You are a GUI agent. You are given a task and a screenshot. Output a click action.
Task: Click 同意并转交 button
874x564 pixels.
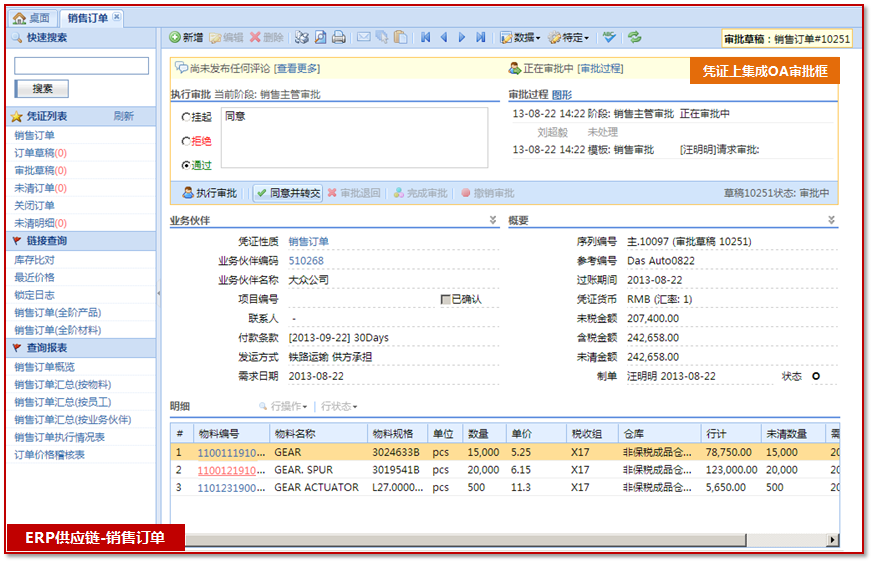[x=288, y=193]
